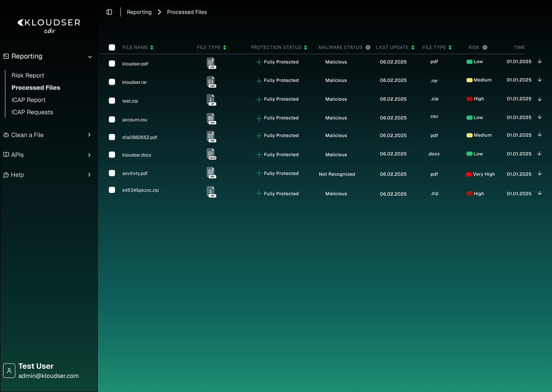
Task: Click the PDF file icon for acvitivty.pdf
Action: [211, 173]
